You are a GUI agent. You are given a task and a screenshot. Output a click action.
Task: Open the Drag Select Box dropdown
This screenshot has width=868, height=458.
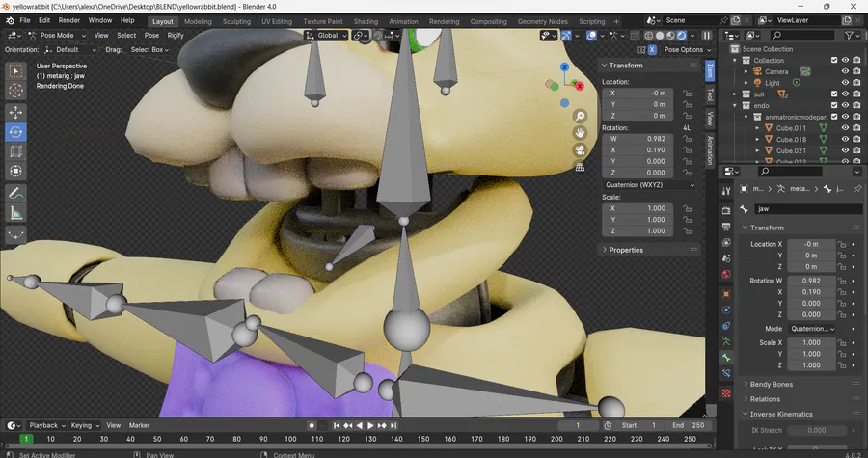(149, 50)
